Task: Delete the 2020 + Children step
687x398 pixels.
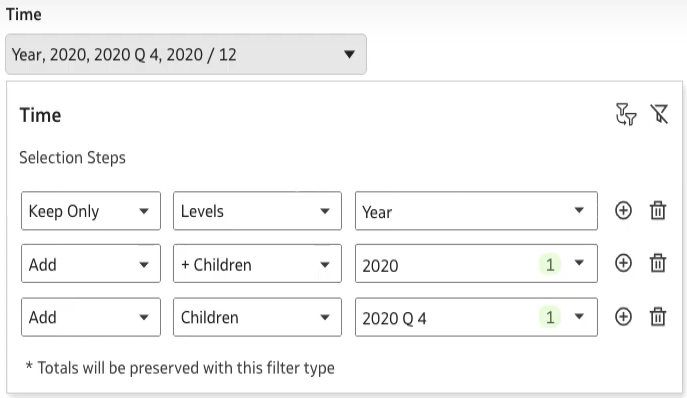Action: [x=658, y=263]
